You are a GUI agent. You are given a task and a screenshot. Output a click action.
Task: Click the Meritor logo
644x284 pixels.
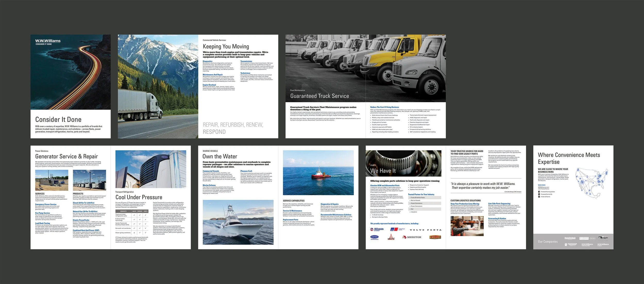coord(412,237)
